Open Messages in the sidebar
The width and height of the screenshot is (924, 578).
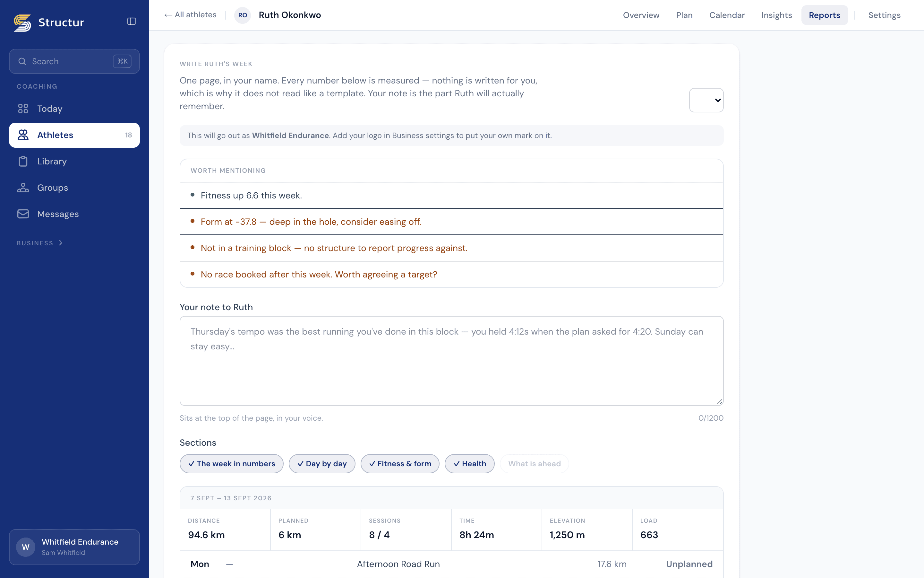click(74, 214)
